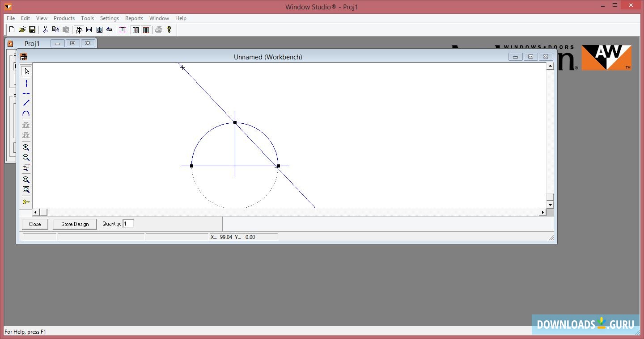Select the arc drawing tool

click(x=26, y=113)
